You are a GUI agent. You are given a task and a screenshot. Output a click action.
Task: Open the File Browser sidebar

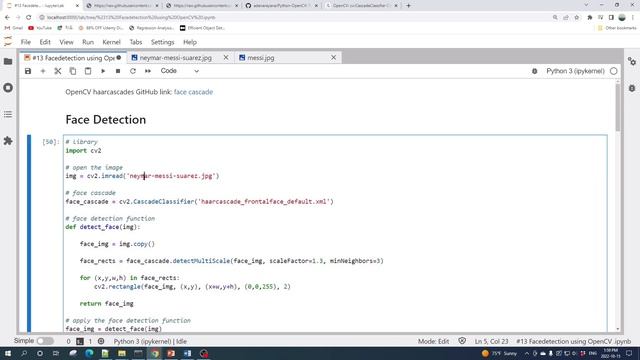pyautogui.click(x=8, y=62)
